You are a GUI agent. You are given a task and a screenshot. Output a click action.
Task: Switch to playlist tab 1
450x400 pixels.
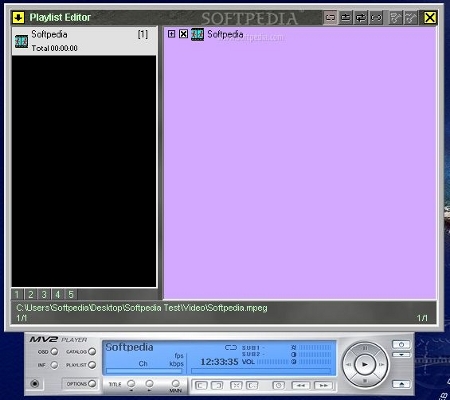[x=17, y=294]
